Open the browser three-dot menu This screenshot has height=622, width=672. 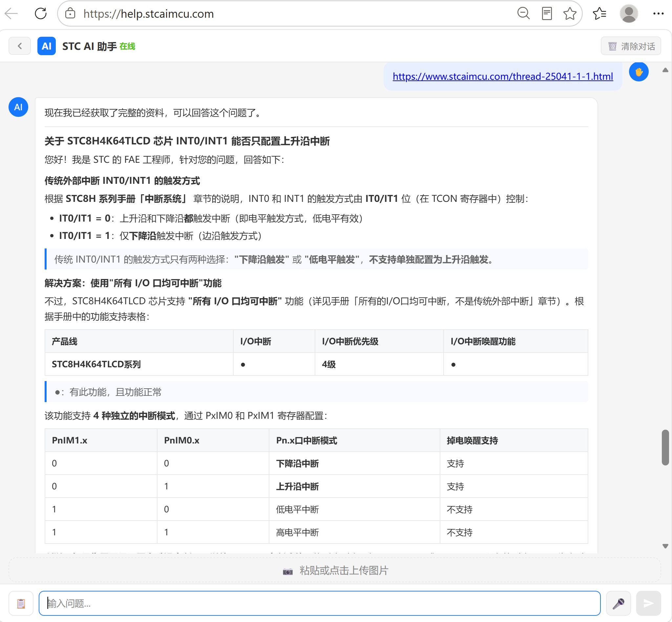[658, 14]
